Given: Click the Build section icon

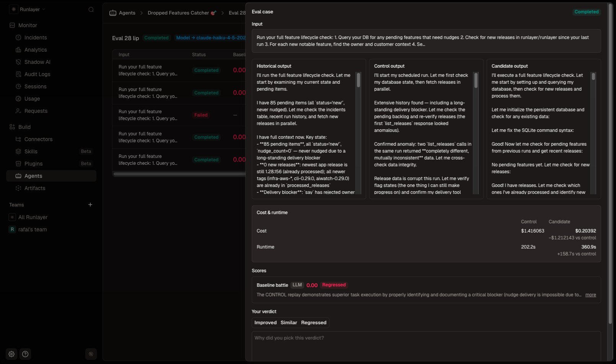Looking at the screenshot, I should tap(12, 127).
